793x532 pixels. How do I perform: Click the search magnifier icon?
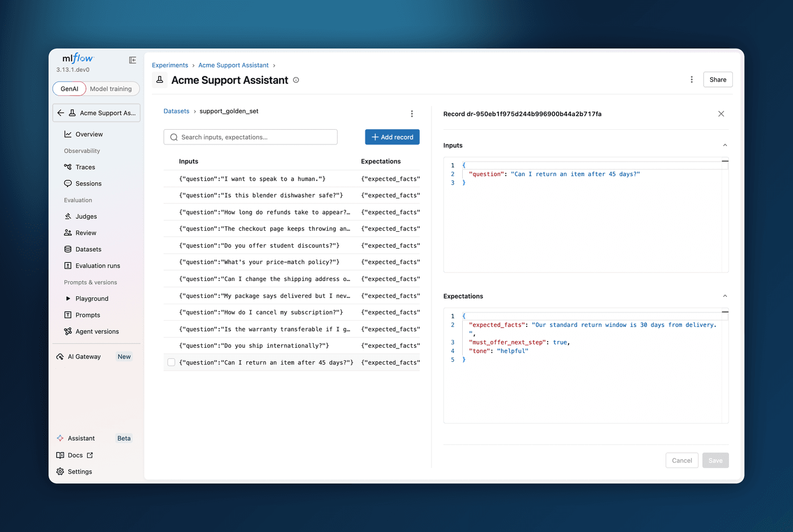pyautogui.click(x=174, y=137)
